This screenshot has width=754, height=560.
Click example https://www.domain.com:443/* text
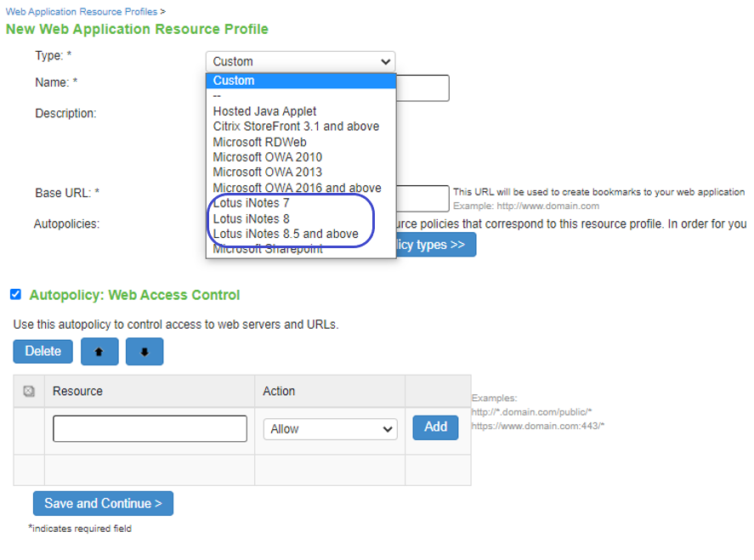537,426
